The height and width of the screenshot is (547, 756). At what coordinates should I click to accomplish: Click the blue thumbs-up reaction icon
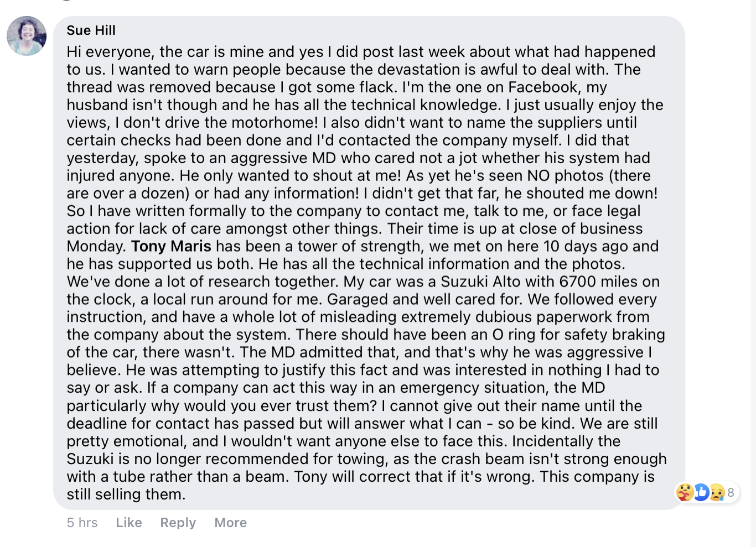tap(701, 492)
